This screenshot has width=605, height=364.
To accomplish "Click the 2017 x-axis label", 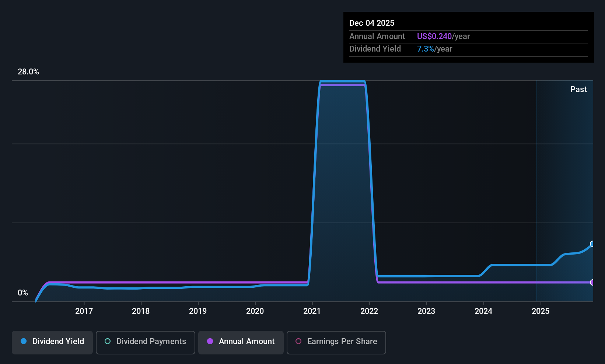I will (x=84, y=311).
